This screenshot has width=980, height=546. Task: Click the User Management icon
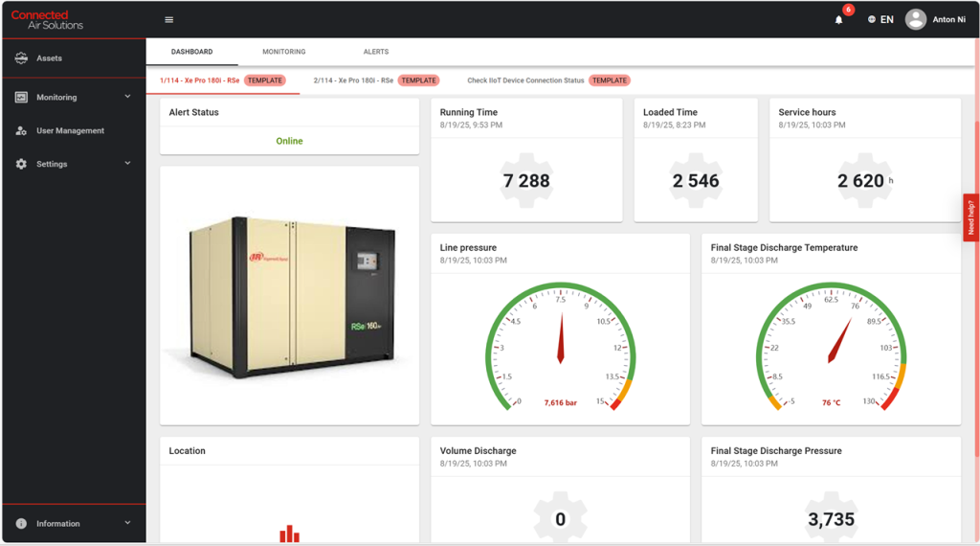point(21,131)
